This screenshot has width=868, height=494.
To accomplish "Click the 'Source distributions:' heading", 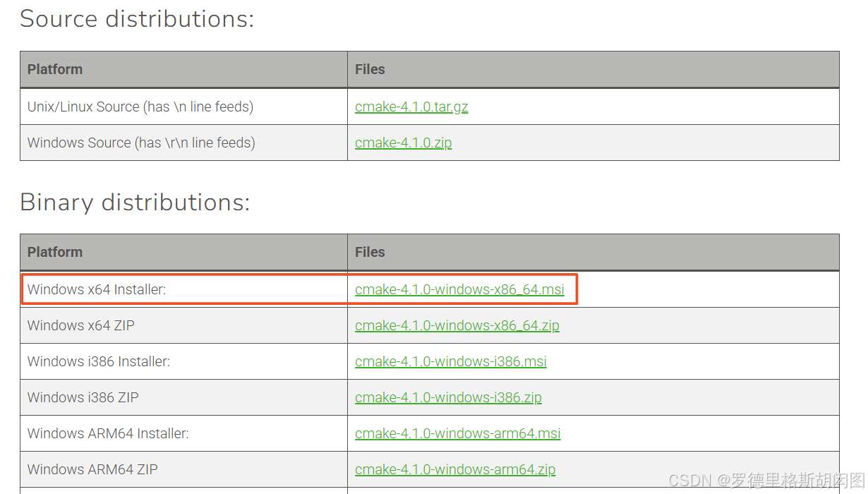I will (x=137, y=19).
